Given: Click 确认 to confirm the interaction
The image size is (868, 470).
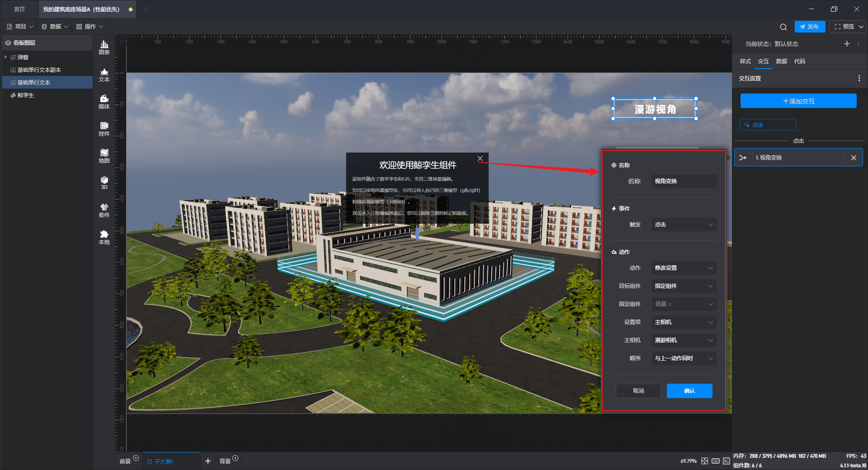Looking at the screenshot, I should [x=689, y=391].
